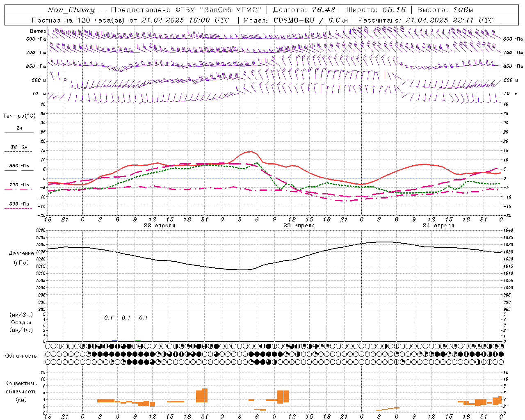
Task: Click the 'Модель COSMO-RU / 6.6км' model label
Action: tap(296, 20)
